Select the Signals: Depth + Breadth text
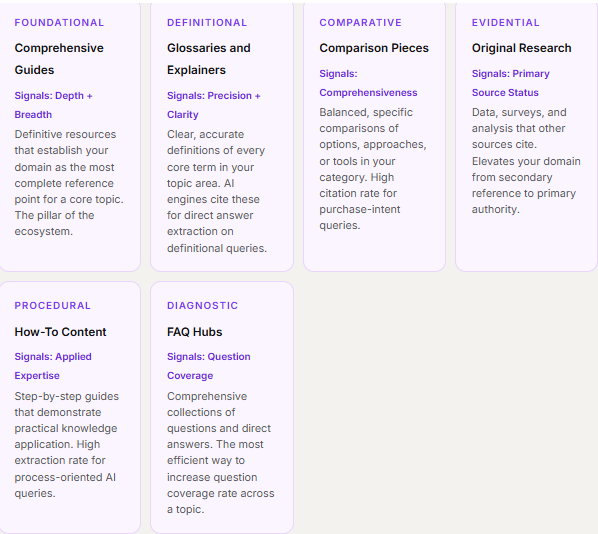This screenshot has height=534, width=598. tap(53, 105)
